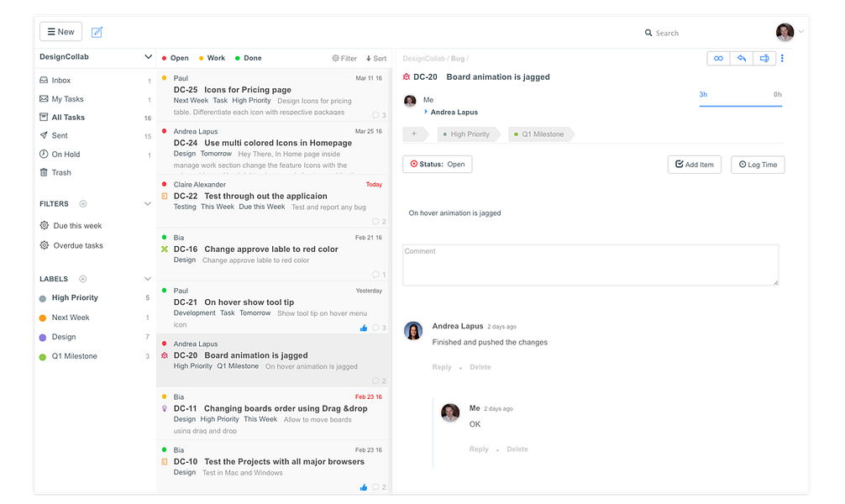The image size is (845, 504).
Task: Reply to Andrea Lapus's comment
Action: pos(442,367)
